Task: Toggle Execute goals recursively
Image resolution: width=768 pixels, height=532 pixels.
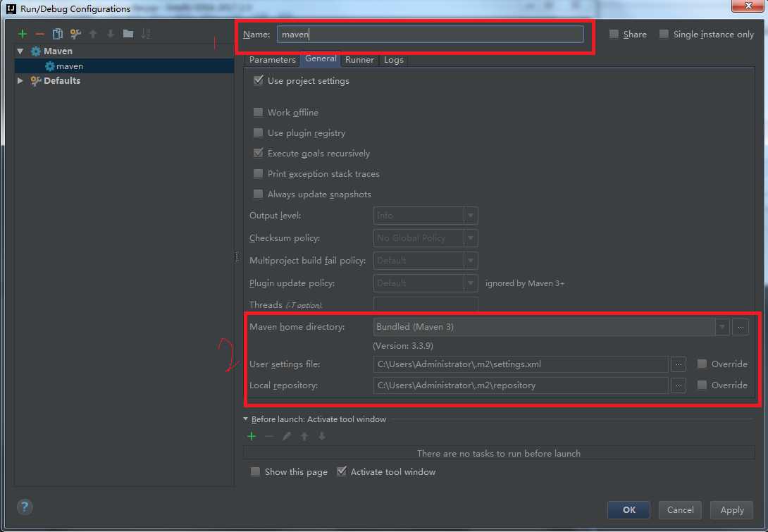Action: 258,153
